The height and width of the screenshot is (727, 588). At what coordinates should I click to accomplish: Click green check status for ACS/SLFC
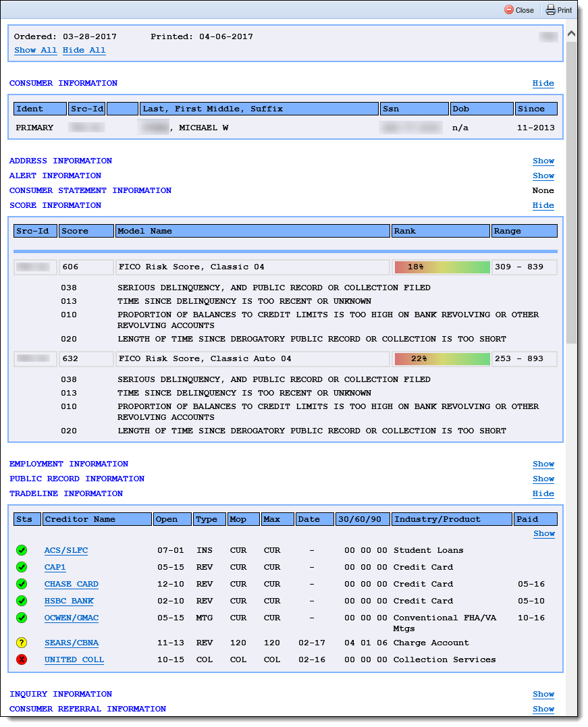[x=22, y=550]
